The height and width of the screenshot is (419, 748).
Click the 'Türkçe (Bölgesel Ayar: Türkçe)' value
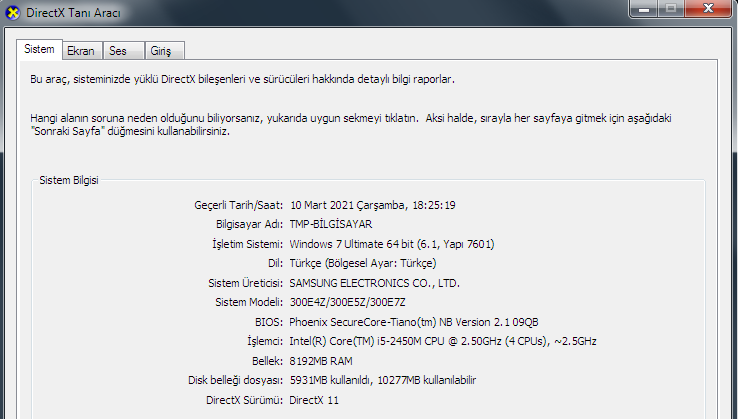point(363,263)
